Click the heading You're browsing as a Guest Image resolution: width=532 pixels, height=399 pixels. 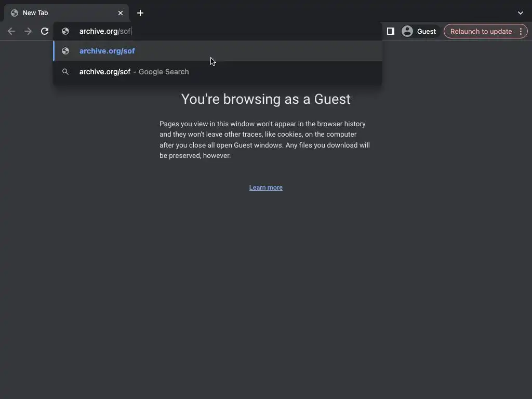coord(265,99)
